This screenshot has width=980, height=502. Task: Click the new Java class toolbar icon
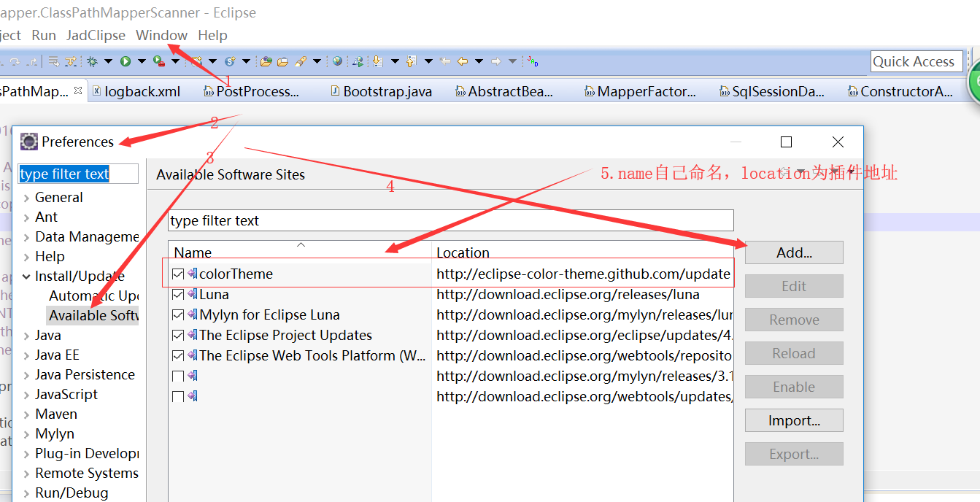click(230, 62)
